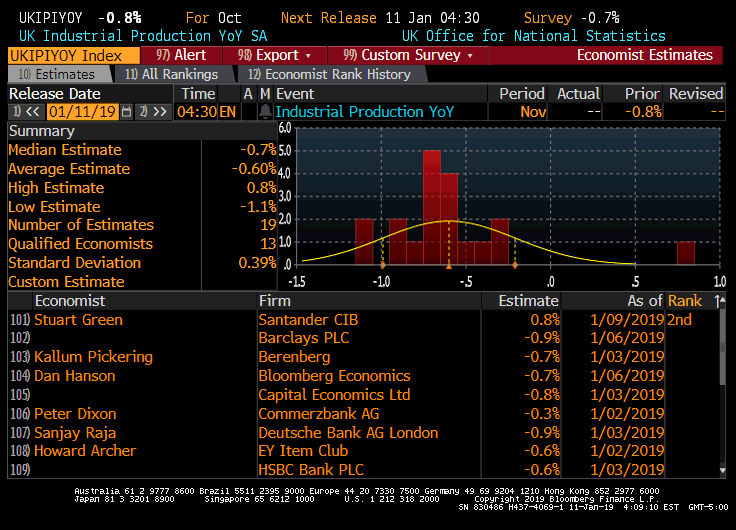Click the EY Item Club firm name

point(303,451)
